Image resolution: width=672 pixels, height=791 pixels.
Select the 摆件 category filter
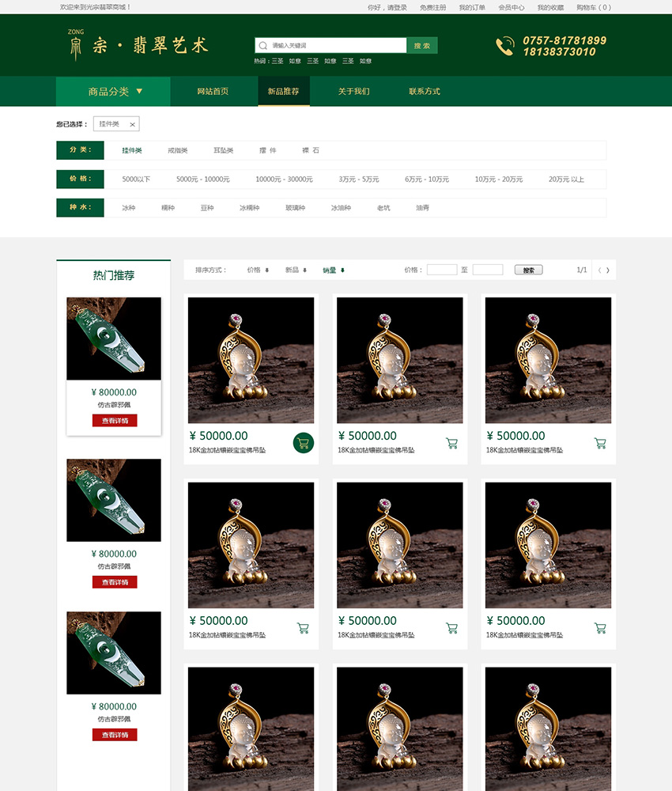pyautogui.click(x=268, y=150)
